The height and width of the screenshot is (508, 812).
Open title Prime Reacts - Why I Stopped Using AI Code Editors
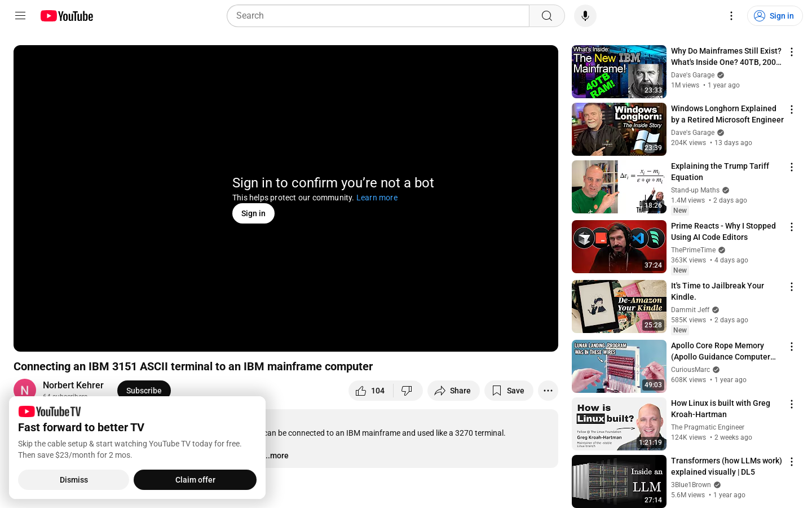click(723, 231)
